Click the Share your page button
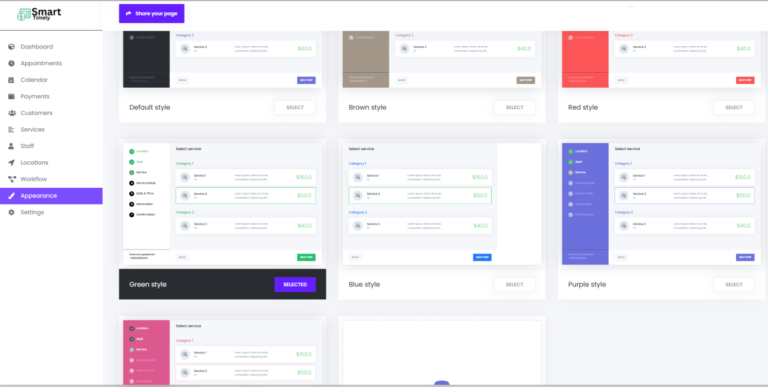Screen dimensions: 768x387 pyautogui.click(x=151, y=14)
